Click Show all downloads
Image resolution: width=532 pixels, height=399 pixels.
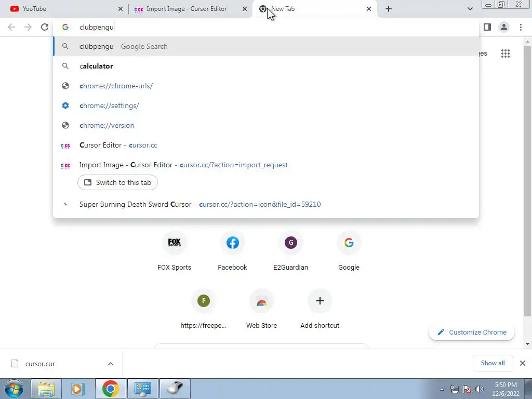pos(493,363)
